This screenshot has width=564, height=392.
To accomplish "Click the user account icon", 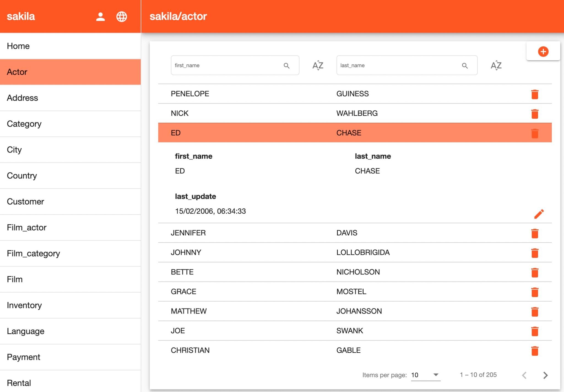I will pos(100,17).
